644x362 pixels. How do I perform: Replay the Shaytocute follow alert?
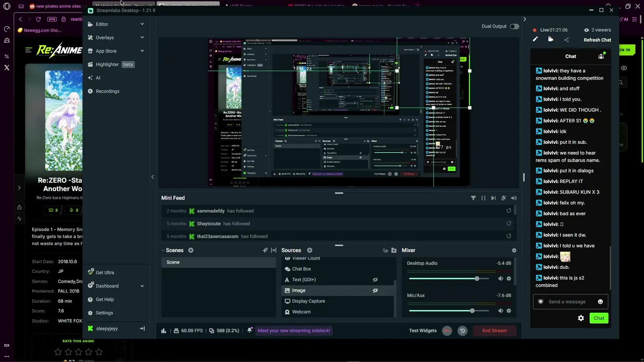[509, 224]
